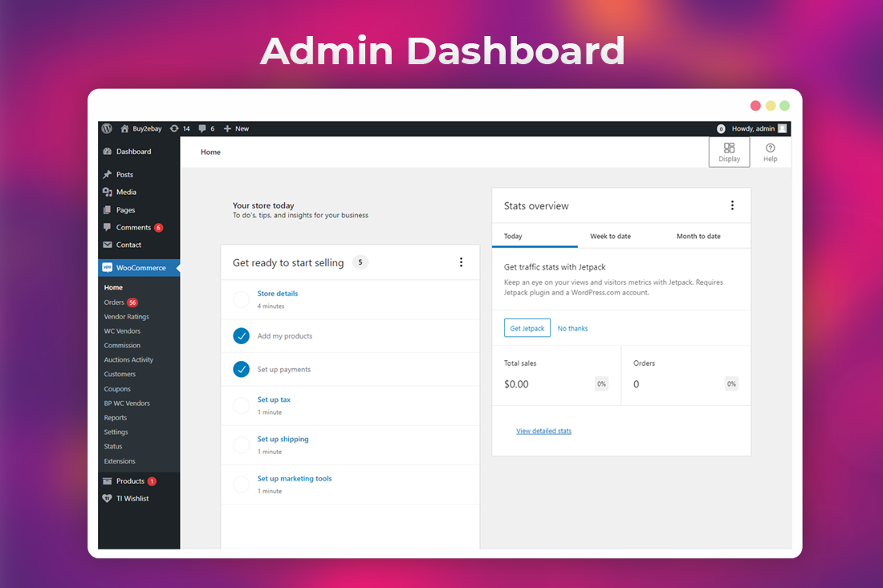This screenshot has width=883, height=588.
Task: Open the Display layout icon
Action: [729, 148]
